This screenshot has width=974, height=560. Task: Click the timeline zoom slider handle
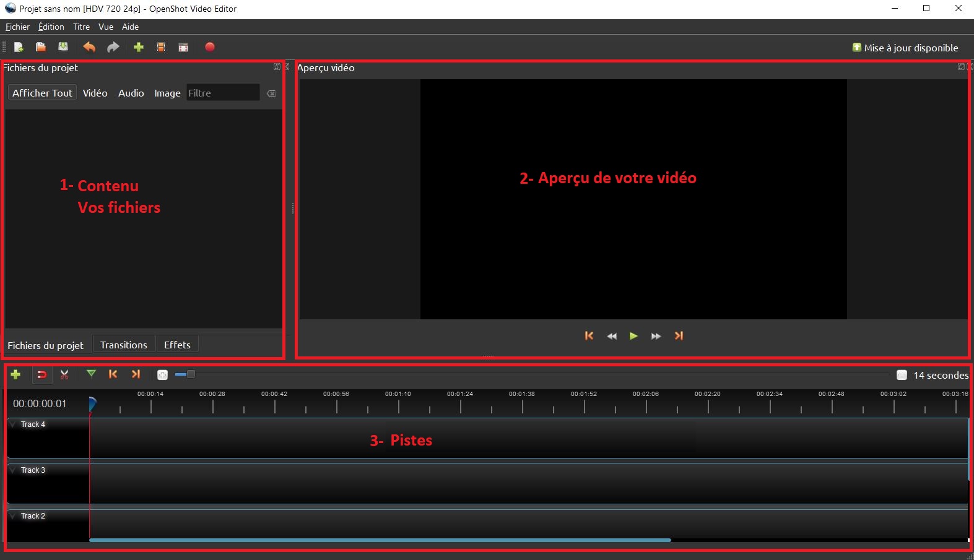point(191,374)
